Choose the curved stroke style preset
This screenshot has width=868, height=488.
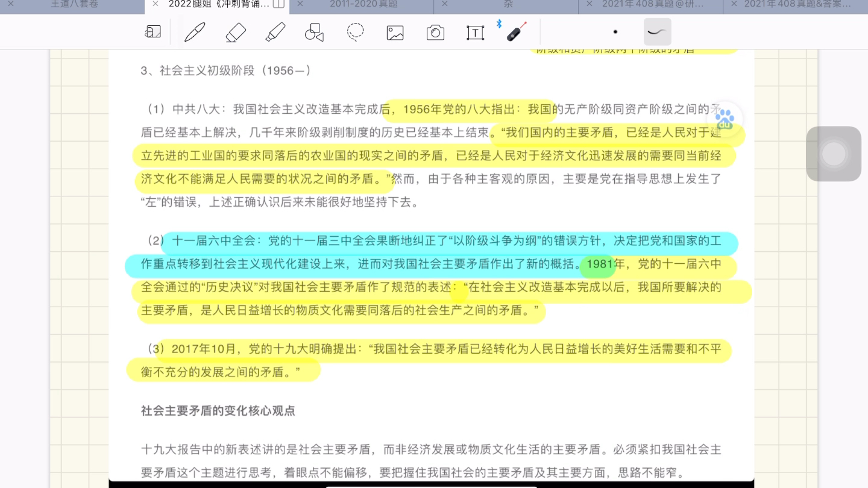coord(657,32)
